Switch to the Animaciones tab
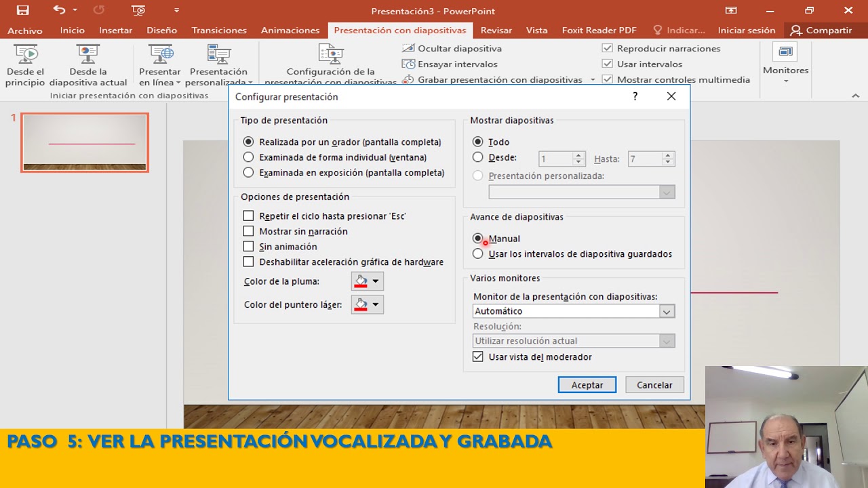 [x=290, y=30]
